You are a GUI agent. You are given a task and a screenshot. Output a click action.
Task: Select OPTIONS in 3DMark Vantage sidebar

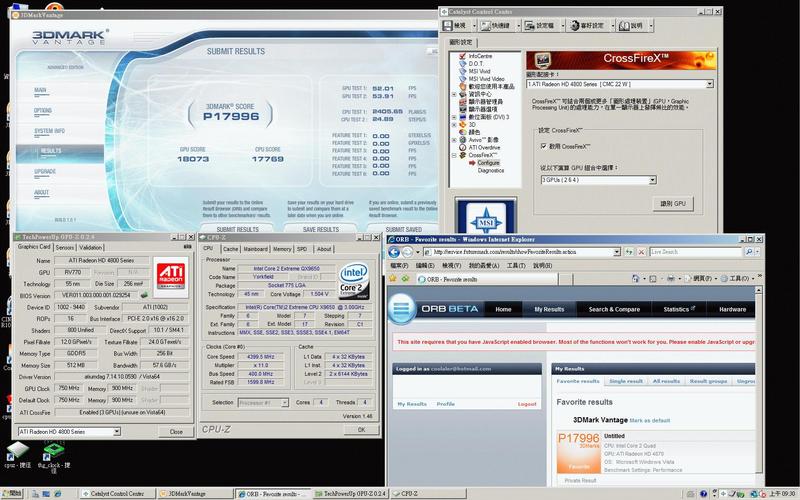coord(43,111)
